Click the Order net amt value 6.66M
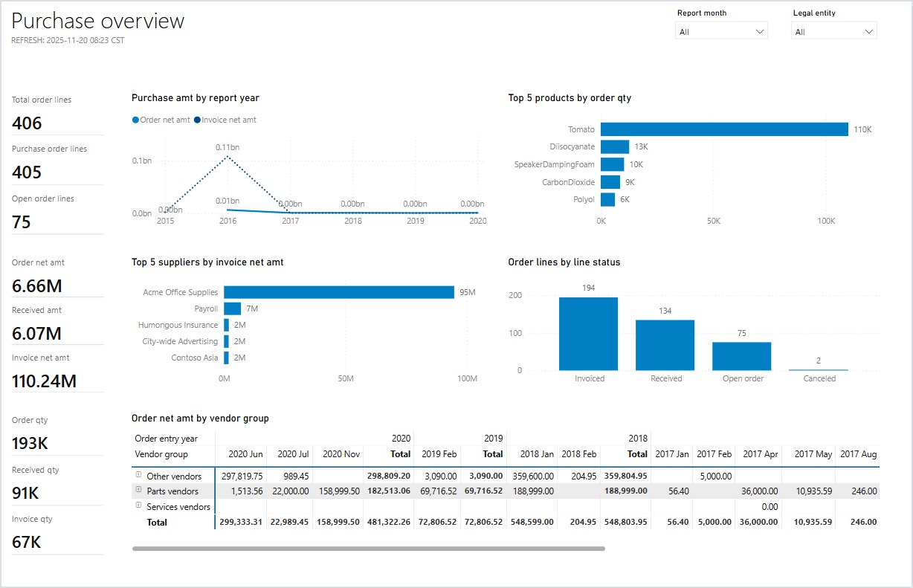The image size is (913, 588). pyautogui.click(x=36, y=285)
